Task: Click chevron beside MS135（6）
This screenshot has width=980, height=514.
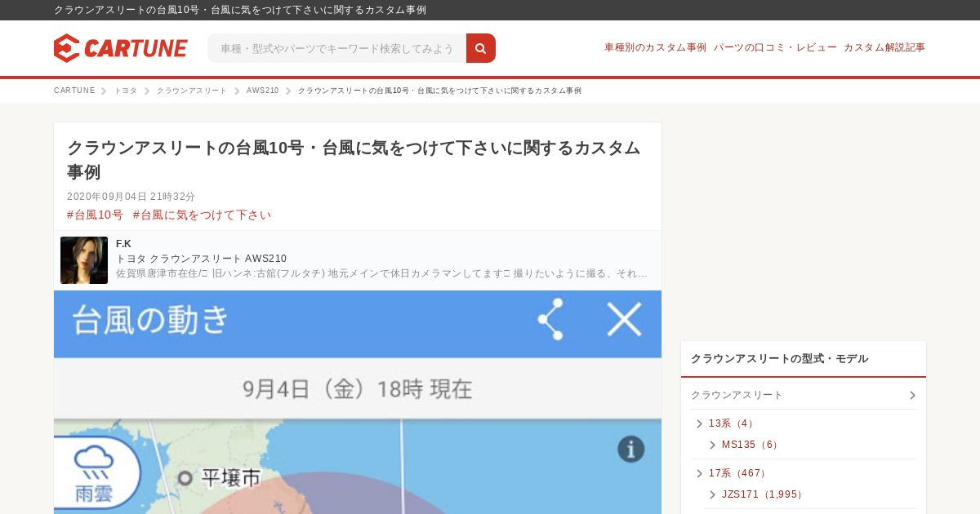Action: pos(712,445)
